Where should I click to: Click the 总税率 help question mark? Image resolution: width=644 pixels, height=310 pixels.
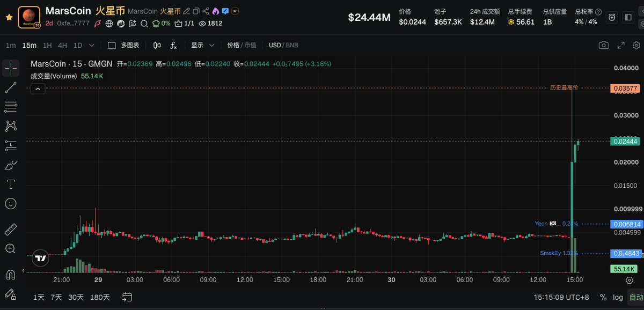[x=598, y=11]
